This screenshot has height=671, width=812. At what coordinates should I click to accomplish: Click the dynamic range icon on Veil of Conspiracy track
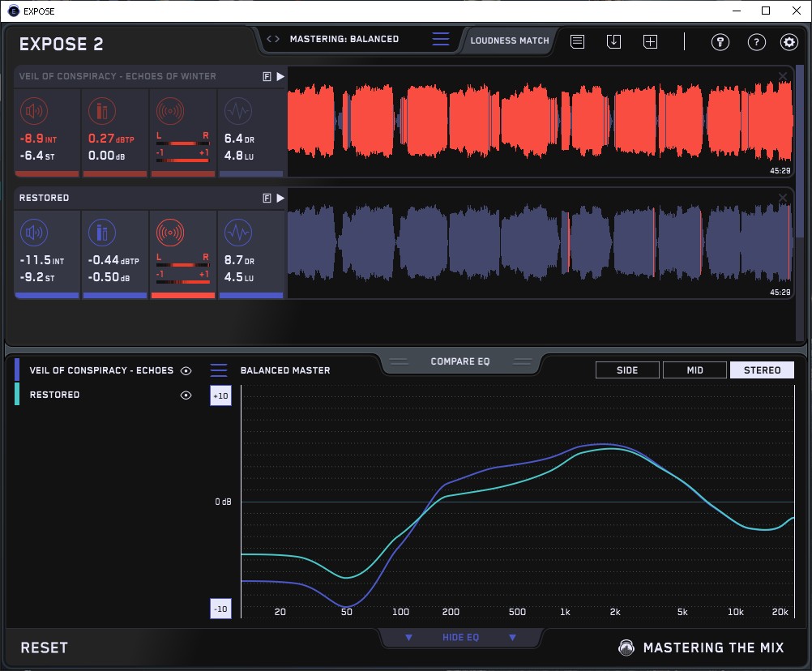[237, 112]
